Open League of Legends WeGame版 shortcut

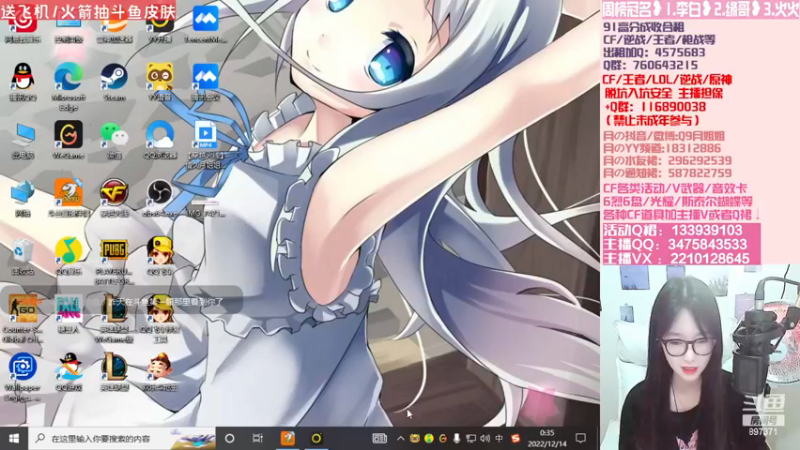(x=114, y=309)
